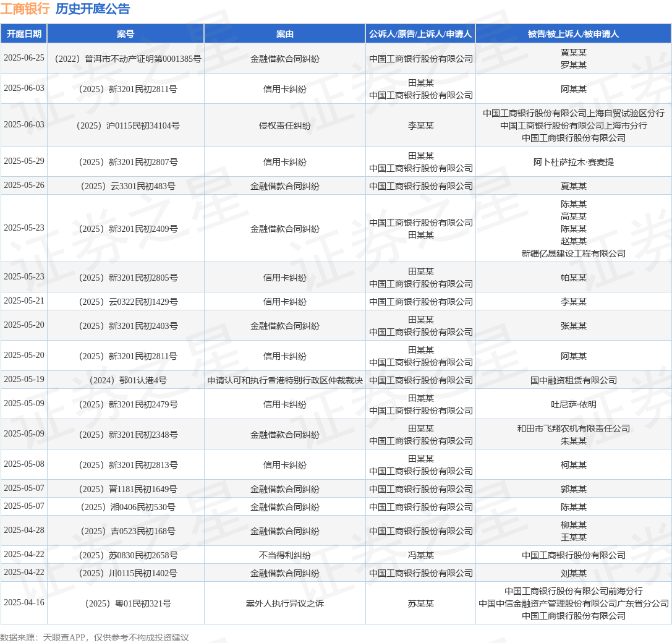Click defendant 高某某
The width and height of the screenshot is (672, 643).
click(574, 216)
